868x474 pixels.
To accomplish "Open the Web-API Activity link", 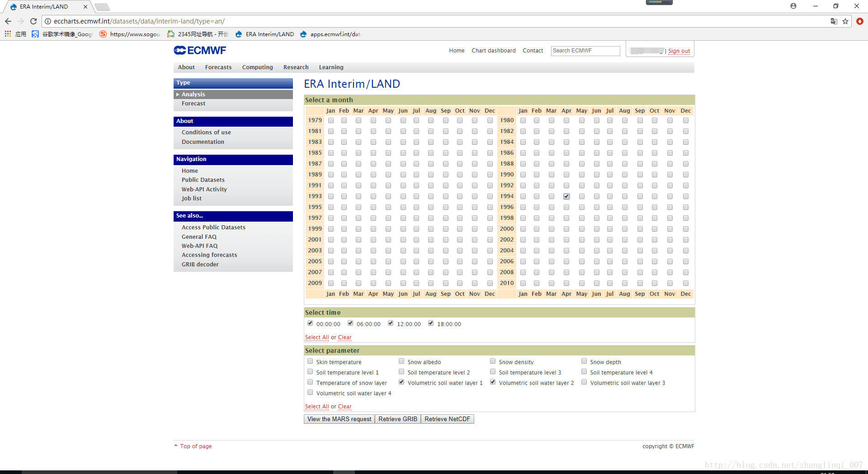I will [x=204, y=190].
